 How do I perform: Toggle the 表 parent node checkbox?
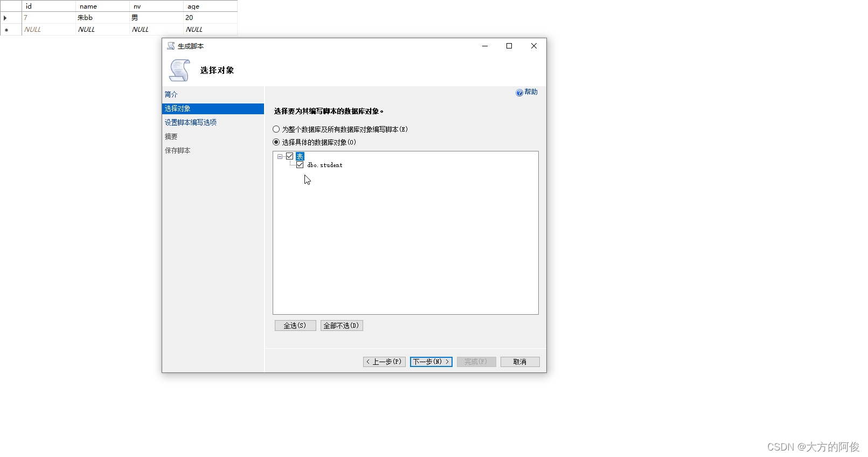point(290,156)
